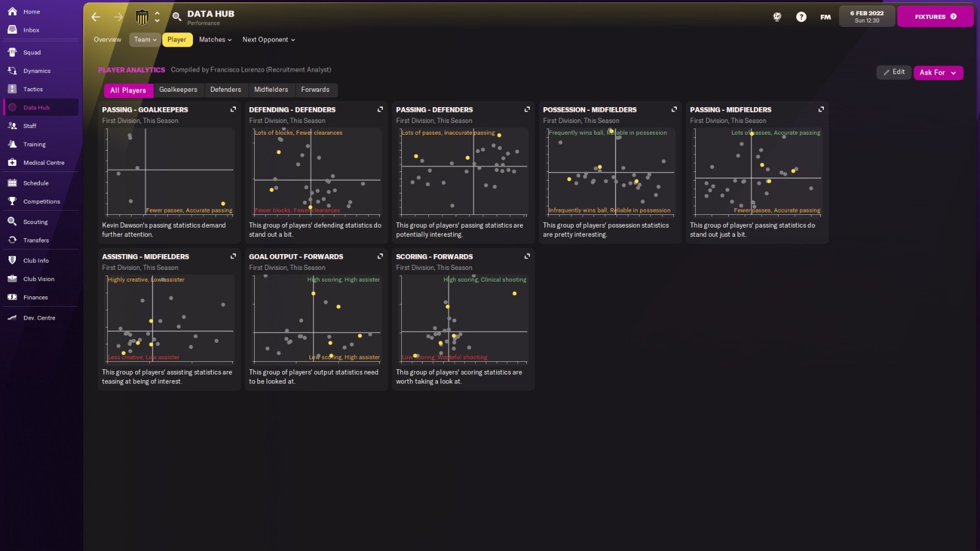Open the Finances screen
The width and height of the screenshot is (980, 551).
click(36, 297)
